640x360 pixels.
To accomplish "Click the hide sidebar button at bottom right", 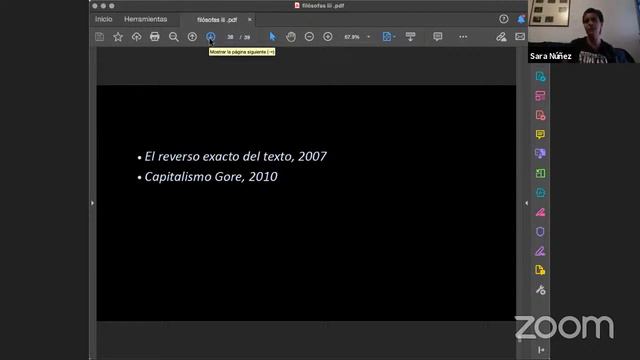I will [x=541, y=350].
